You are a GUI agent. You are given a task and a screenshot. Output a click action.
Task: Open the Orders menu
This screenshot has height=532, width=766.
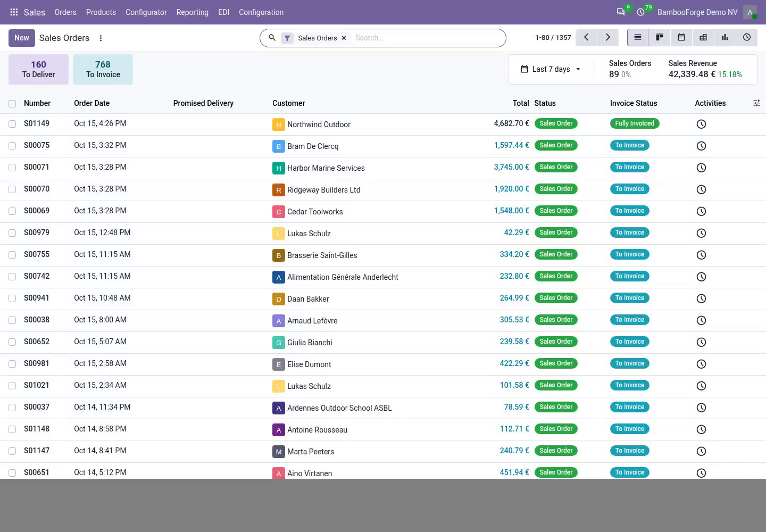tap(65, 12)
